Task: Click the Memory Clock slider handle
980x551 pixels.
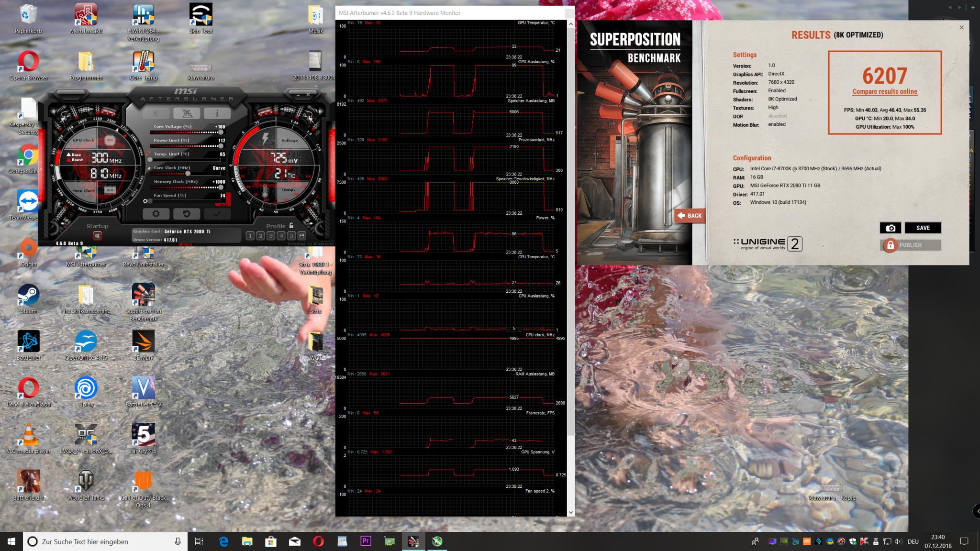Action: (221, 187)
